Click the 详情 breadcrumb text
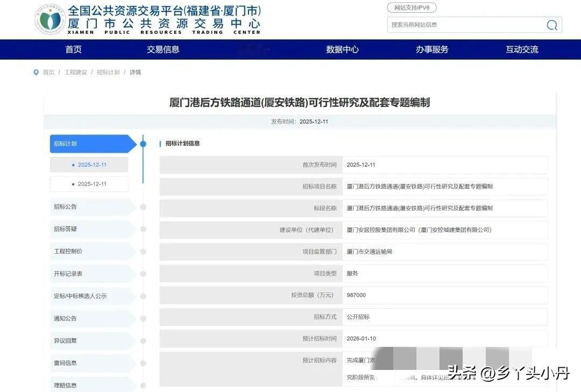Image resolution: width=581 pixels, height=392 pixels. (135, 72)
